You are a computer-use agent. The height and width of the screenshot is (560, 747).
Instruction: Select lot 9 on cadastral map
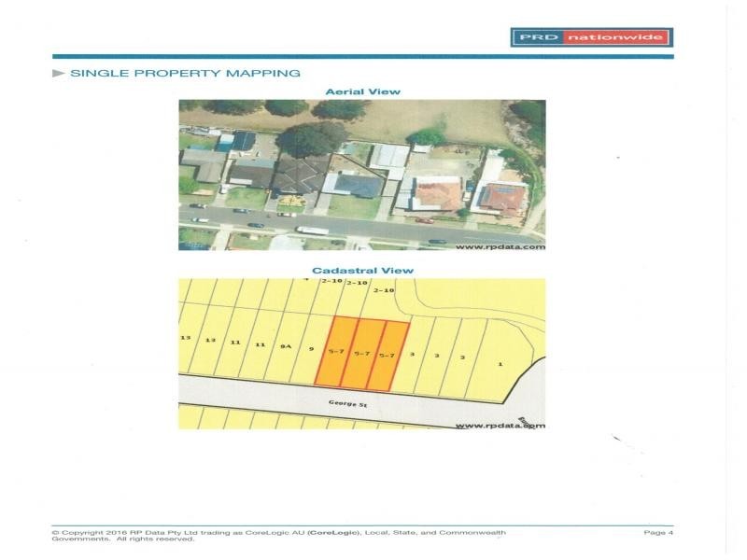click(x=309, y=348)
